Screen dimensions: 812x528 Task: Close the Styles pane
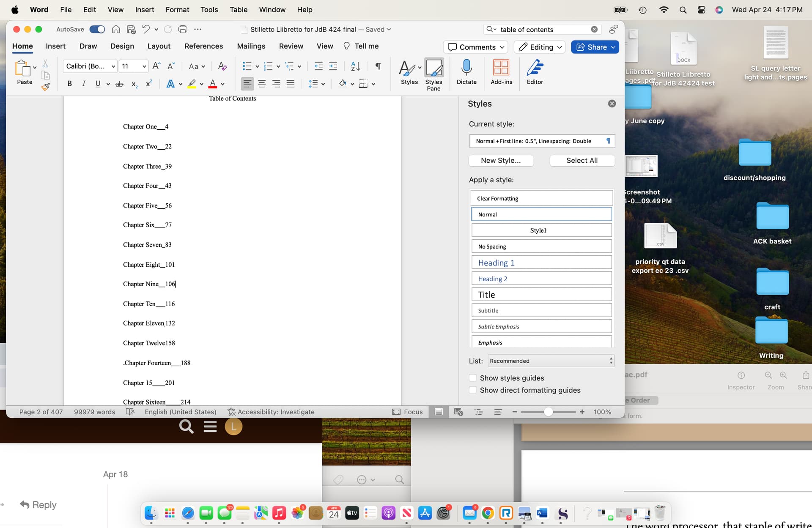coord(612,104)
